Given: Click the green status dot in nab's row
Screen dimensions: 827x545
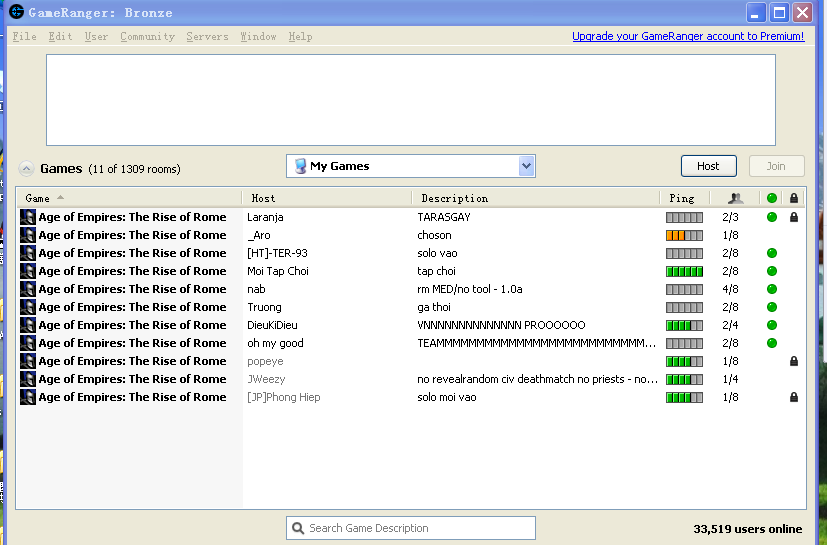Looking at the screenshot, I should 772,289.
